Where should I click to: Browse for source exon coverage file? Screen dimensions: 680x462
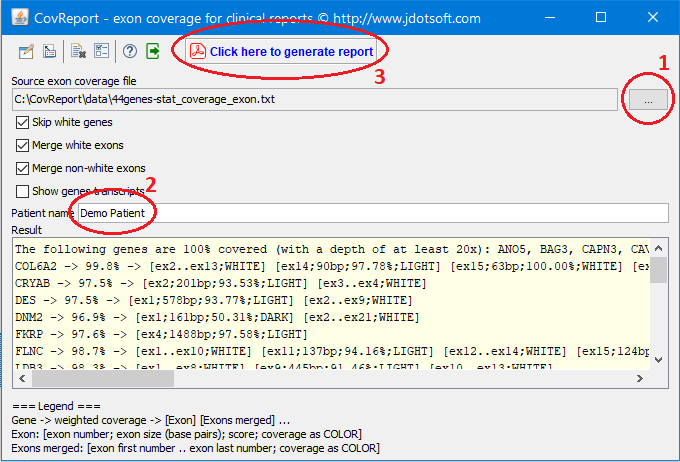coord(648,100)
